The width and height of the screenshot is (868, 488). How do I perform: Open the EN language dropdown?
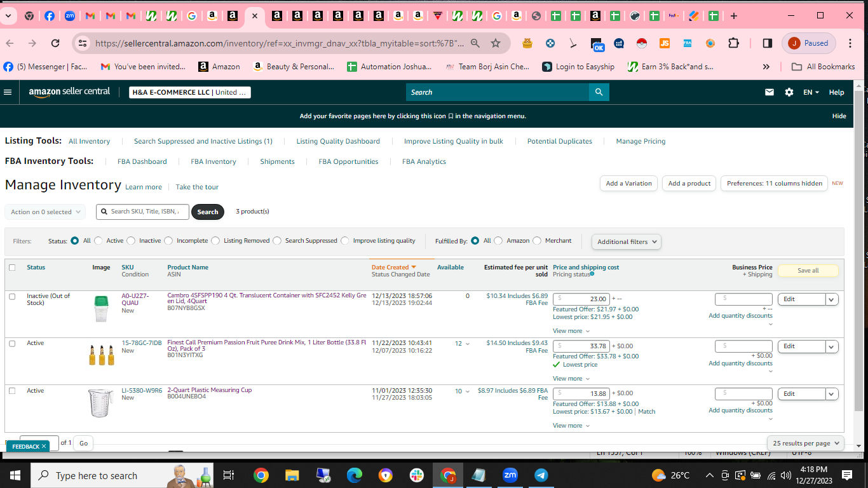click(811, 92)
